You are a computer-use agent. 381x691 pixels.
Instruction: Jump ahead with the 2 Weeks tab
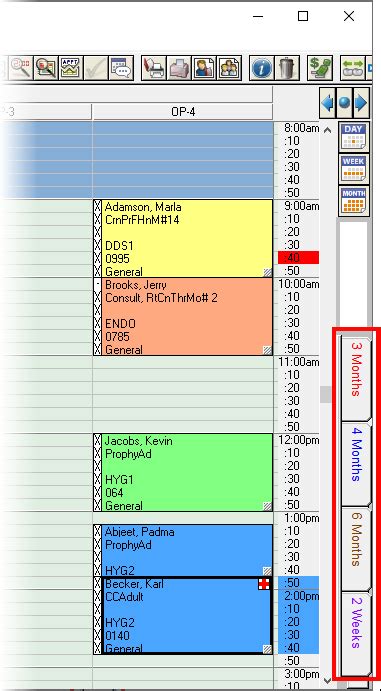click(356, 634)
